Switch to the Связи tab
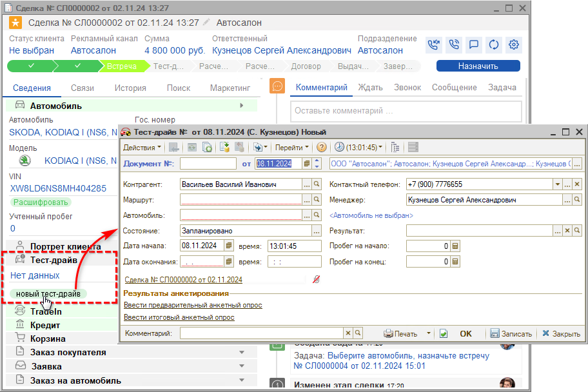Image resolution: width=588 pixels, height=392 pixels. click(x=82, y=88)
